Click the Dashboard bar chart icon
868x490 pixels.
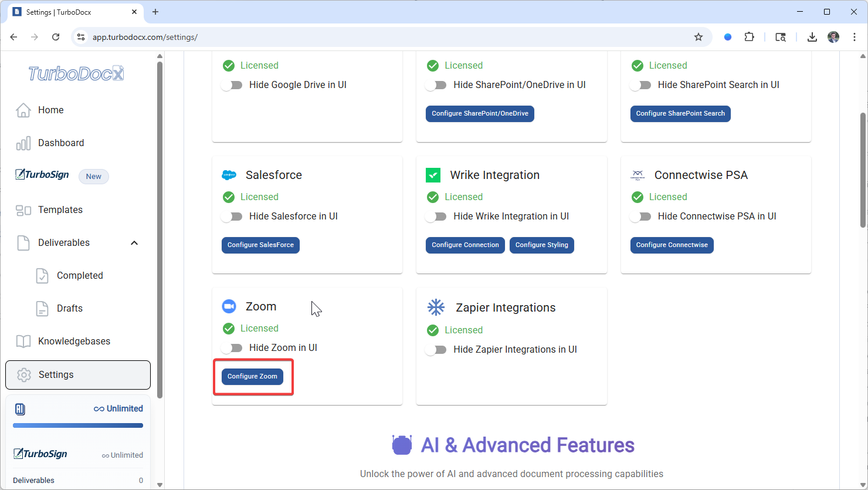pyautogui.click(x=23, y=143)
